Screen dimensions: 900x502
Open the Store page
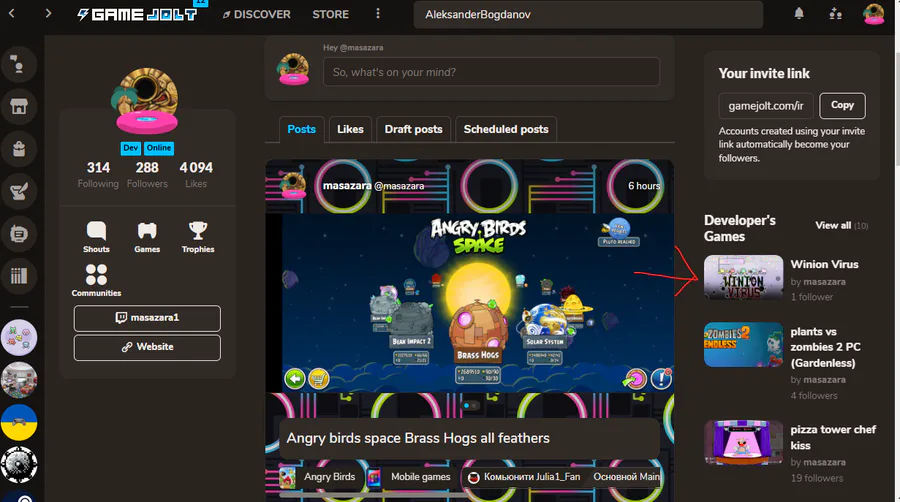pyautogui.click(x=331, y=14)
